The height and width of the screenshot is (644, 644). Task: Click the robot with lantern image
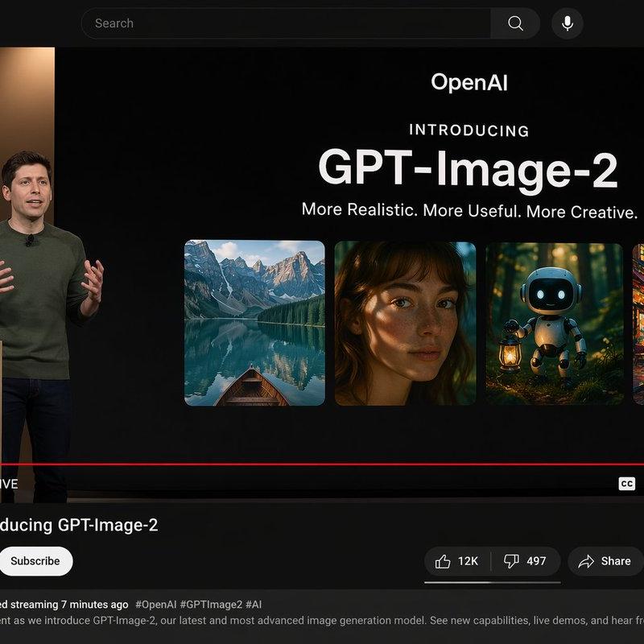(554, 324)
